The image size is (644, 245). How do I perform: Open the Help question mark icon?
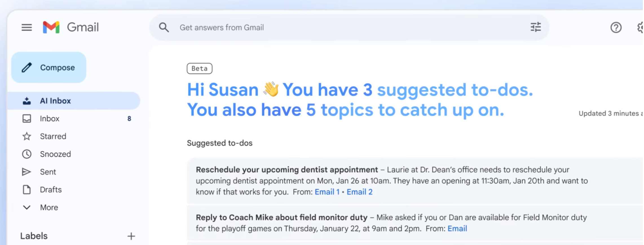point(616,28)
